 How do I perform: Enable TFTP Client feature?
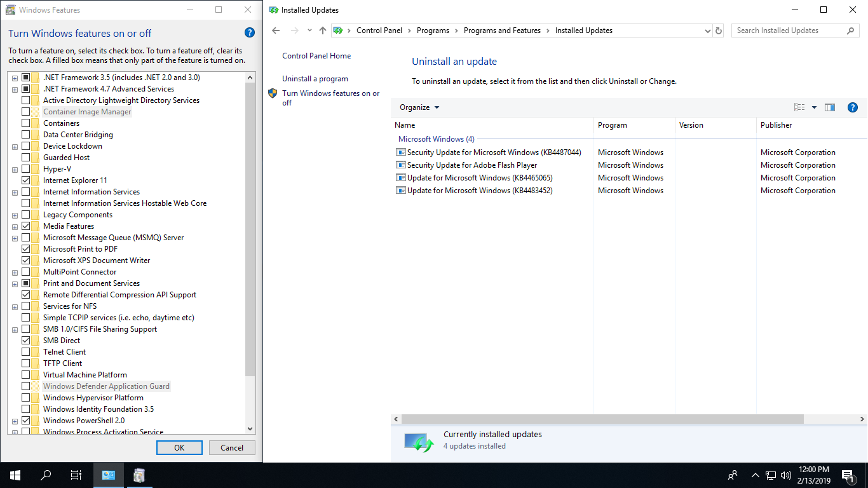click(x=26, y=363)
